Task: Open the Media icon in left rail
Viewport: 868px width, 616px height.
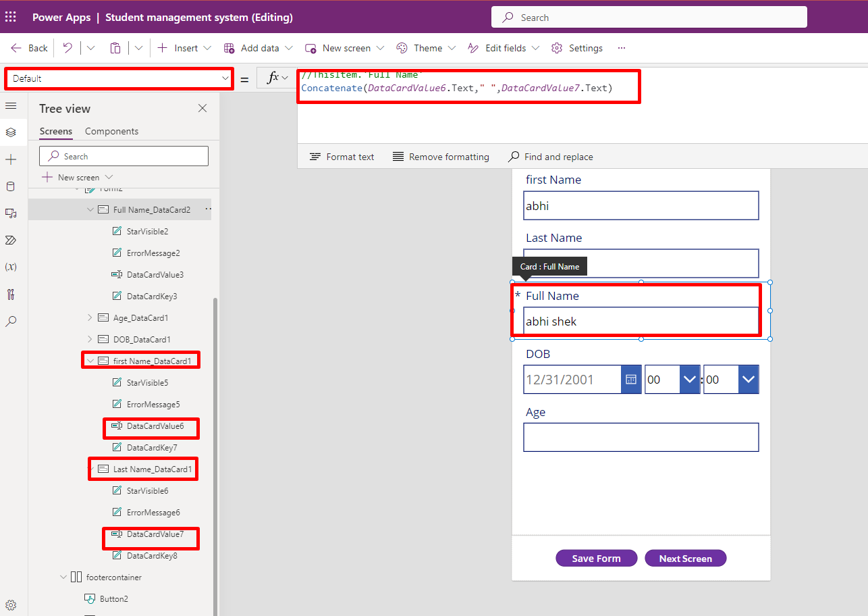Action: point(11,213)
